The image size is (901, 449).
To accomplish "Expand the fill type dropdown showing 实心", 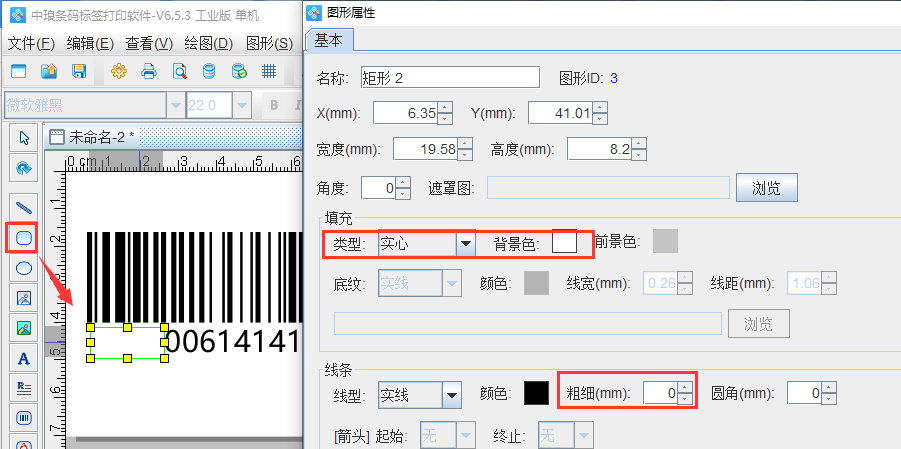I will (465, 243).
